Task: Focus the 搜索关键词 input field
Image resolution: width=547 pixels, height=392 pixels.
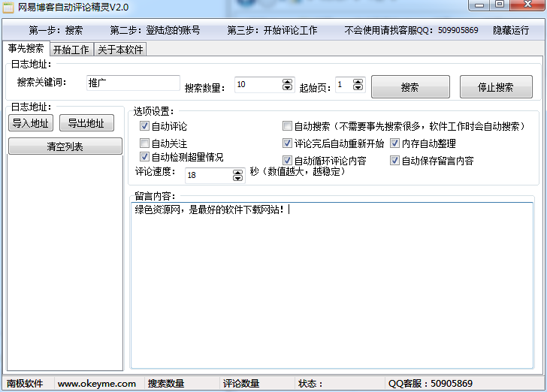Action: click(x=133, y=83)
